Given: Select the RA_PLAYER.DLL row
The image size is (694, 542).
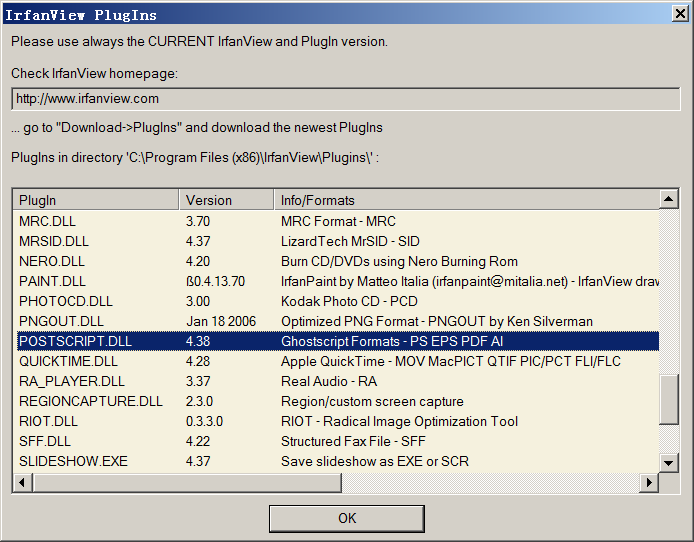Looking at the screenshot, I should [x=338, y=381].
